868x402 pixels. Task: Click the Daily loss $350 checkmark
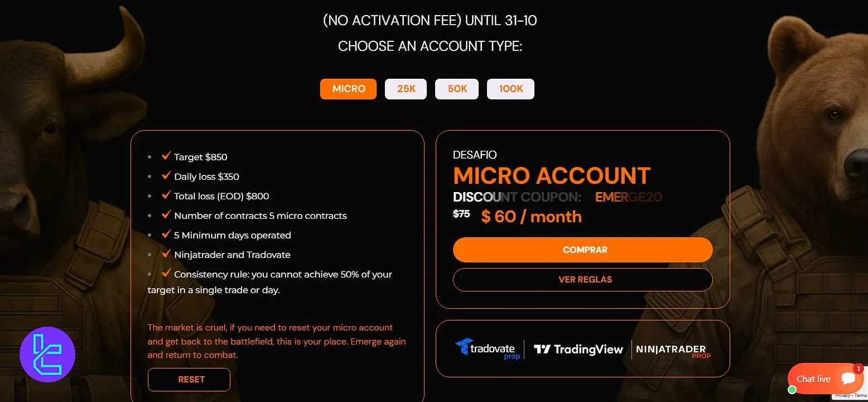pyautogui.click(x=166, y=176)
